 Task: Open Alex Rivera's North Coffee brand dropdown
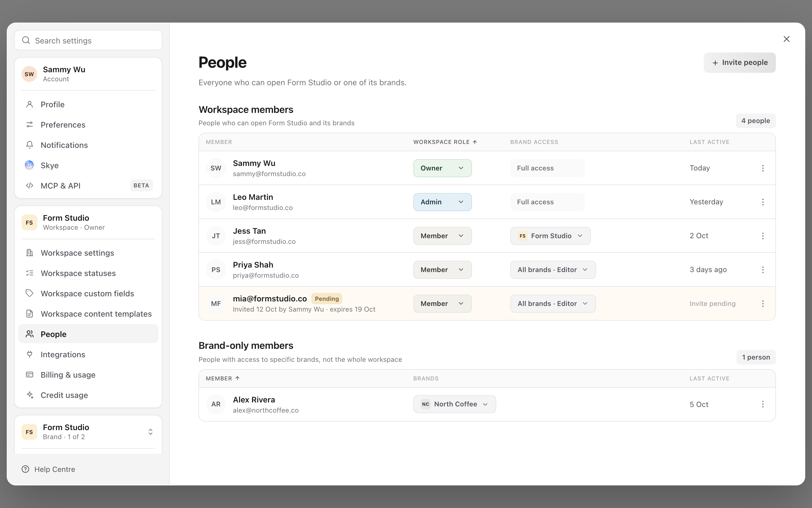454,404
